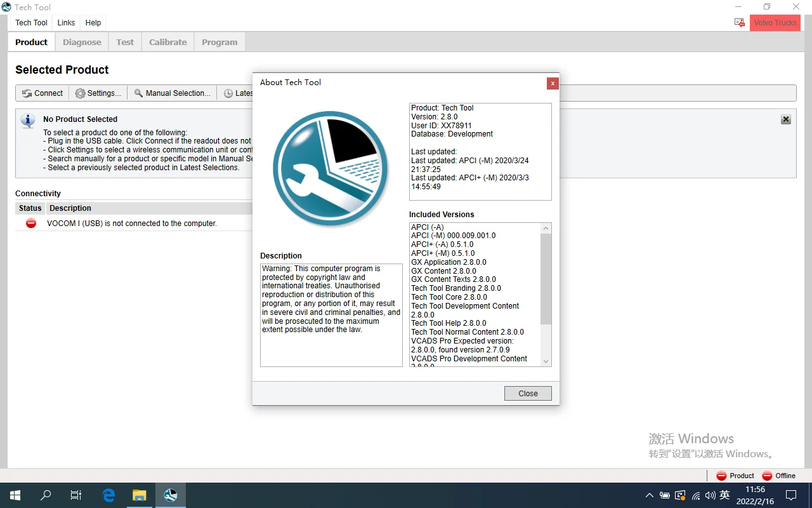Image resolution: width=812 pixels, height=508 pixels.
Task: Switch to the Calibrate tab
Action: [168, 43]
